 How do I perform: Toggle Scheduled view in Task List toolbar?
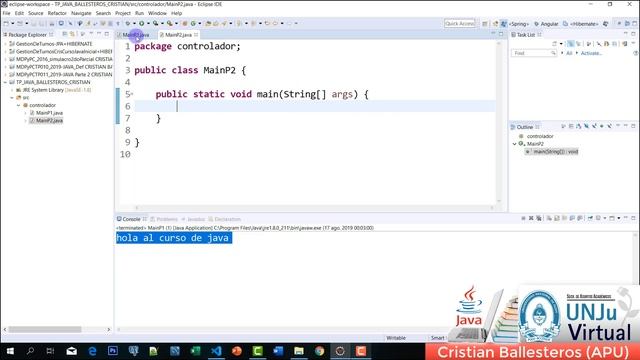click(578, 44)
